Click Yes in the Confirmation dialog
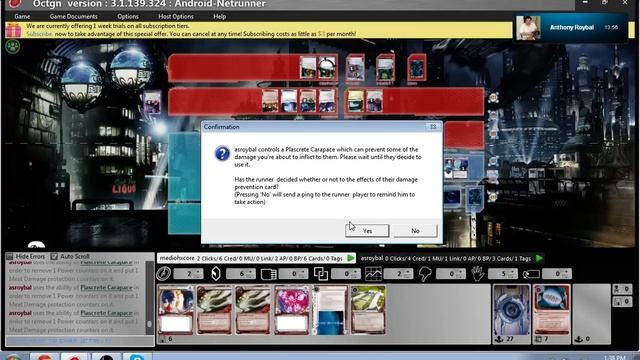This screenshot has width=640, height=360. point(367,231)
